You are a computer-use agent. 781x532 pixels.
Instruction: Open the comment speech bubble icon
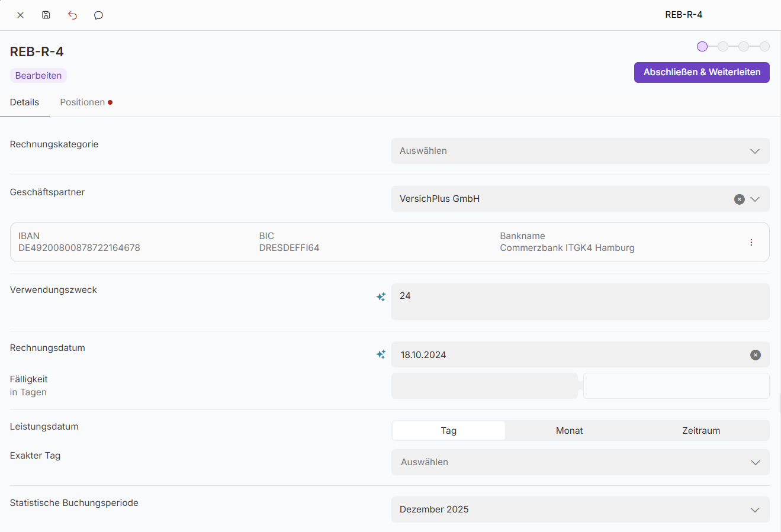click(x=98, y=15)
